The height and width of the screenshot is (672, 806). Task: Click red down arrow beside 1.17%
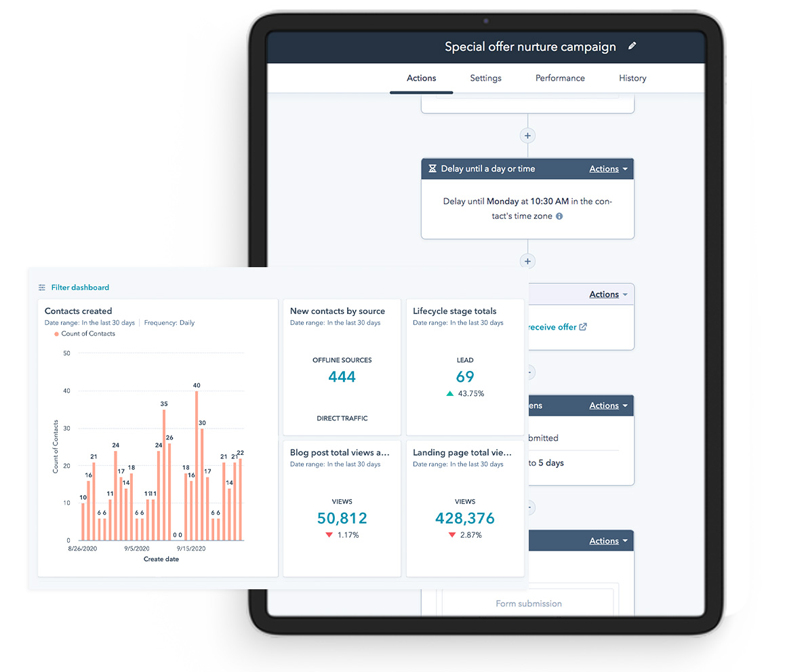click(x=329, y=535)
